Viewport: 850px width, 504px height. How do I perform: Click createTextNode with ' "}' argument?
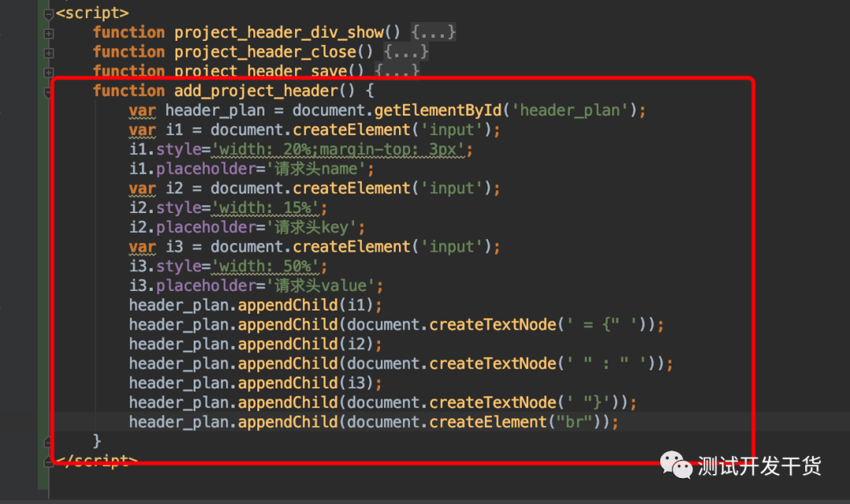493,403
